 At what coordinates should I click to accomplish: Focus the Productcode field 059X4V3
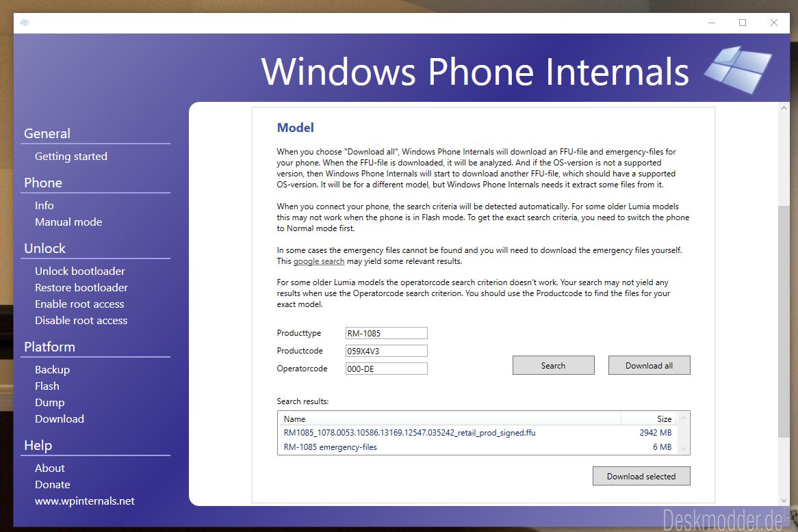[386, 351]
